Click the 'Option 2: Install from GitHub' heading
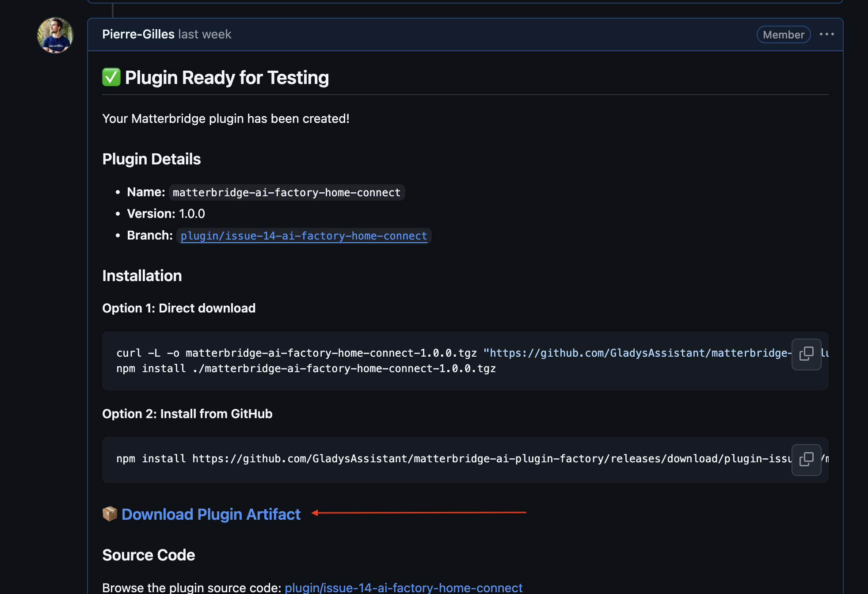 (x=187, y=414)
